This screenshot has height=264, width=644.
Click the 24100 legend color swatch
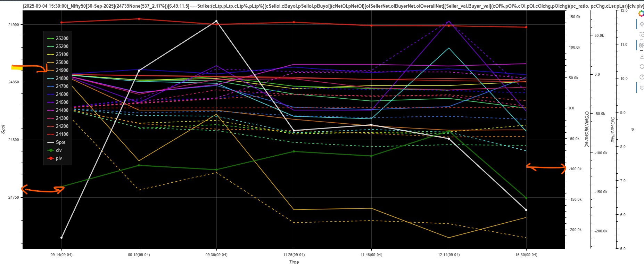point(51,134)
